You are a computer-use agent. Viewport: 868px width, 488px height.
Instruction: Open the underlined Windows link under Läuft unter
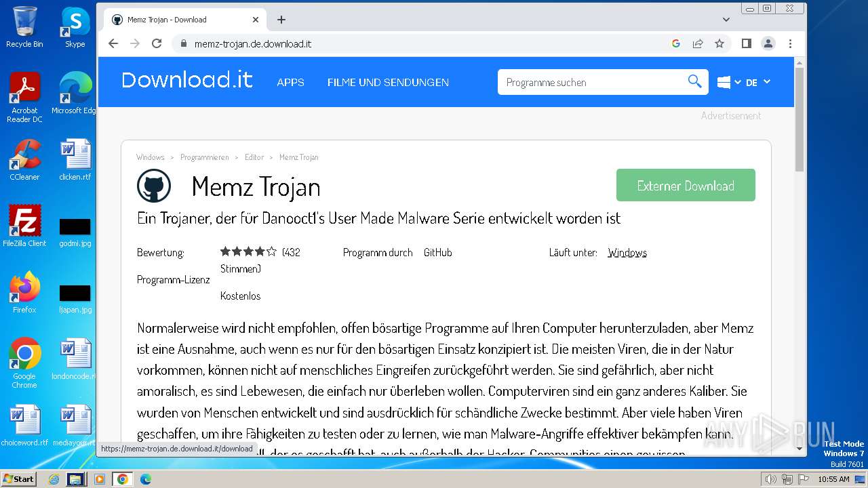coord(627,252)
